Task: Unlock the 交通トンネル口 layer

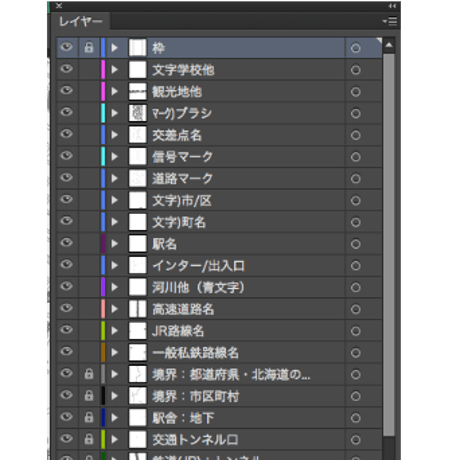Action: coord(89,439)
